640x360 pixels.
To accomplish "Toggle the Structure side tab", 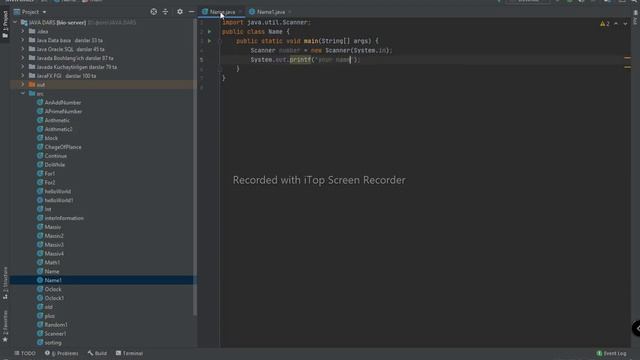I will point(5,283).
